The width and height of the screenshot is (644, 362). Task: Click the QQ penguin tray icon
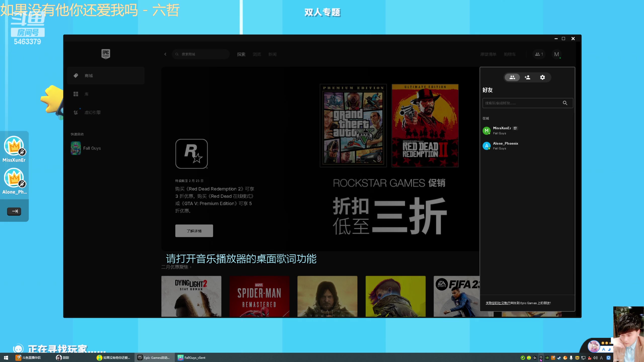pyautogui.click(x=589, y=358)
